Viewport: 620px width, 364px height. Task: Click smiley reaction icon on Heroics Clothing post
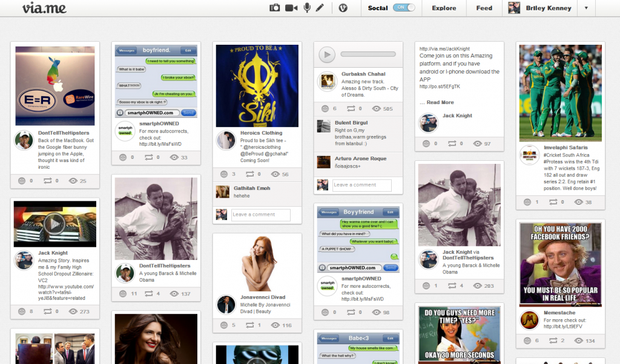[223, 174]
